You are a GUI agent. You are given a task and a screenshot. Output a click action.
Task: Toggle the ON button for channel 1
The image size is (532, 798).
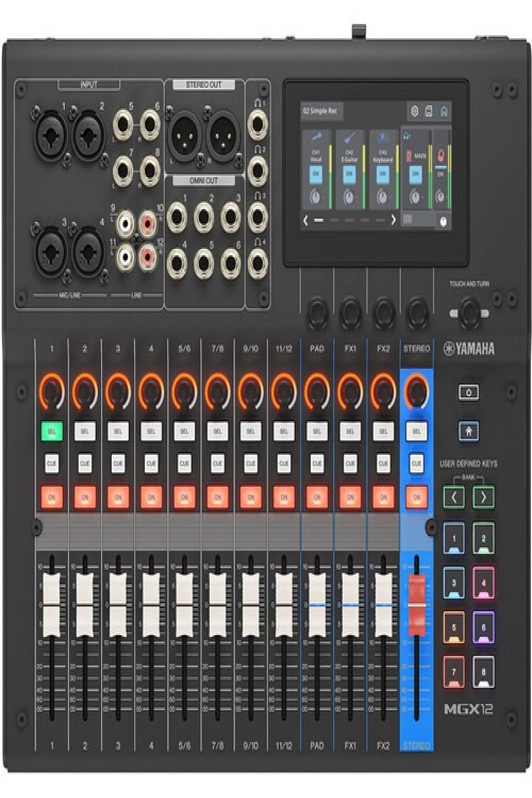click(x=52, y=497)
